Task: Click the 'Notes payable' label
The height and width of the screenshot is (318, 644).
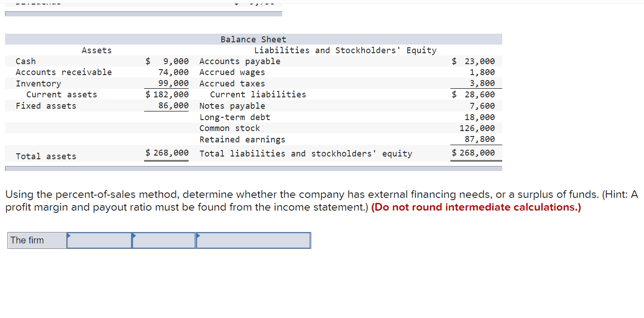Action: 232,106
